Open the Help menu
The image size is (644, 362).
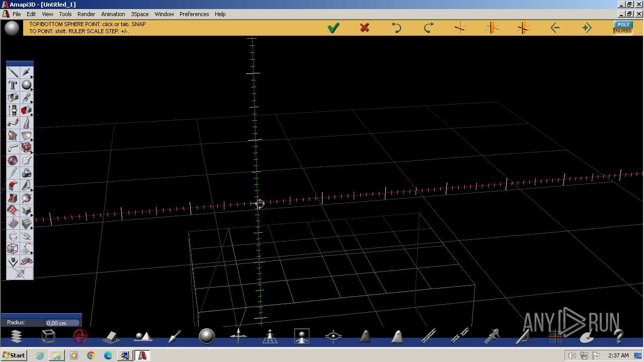point(220,14)
